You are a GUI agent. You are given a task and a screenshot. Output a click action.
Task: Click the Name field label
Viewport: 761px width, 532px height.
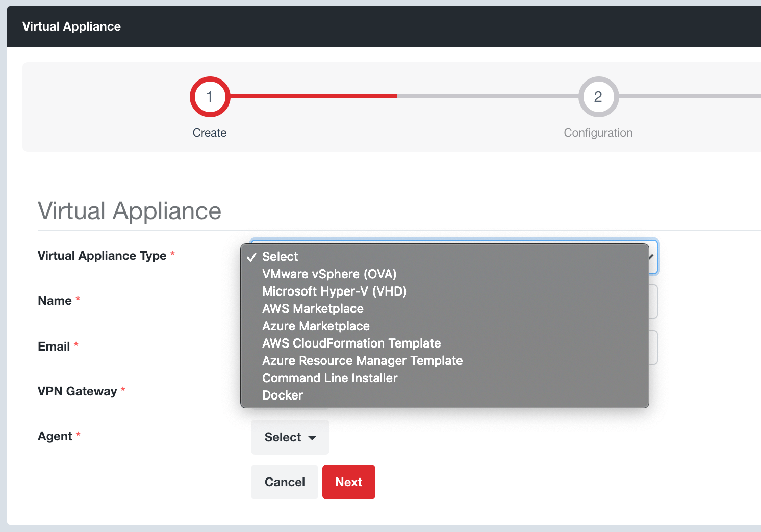[x=55, y=301]
